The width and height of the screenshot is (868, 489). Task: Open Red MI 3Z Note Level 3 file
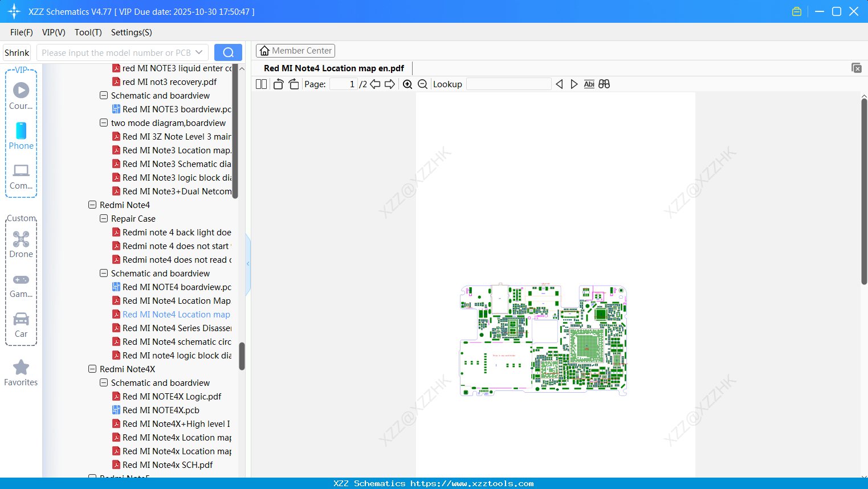pyautogui.click(x=172, y=137)
